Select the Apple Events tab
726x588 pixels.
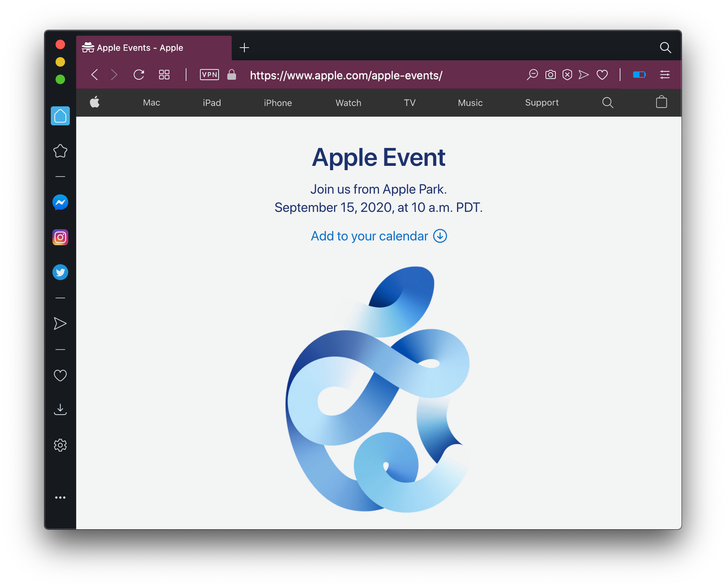tap(154, 48)
